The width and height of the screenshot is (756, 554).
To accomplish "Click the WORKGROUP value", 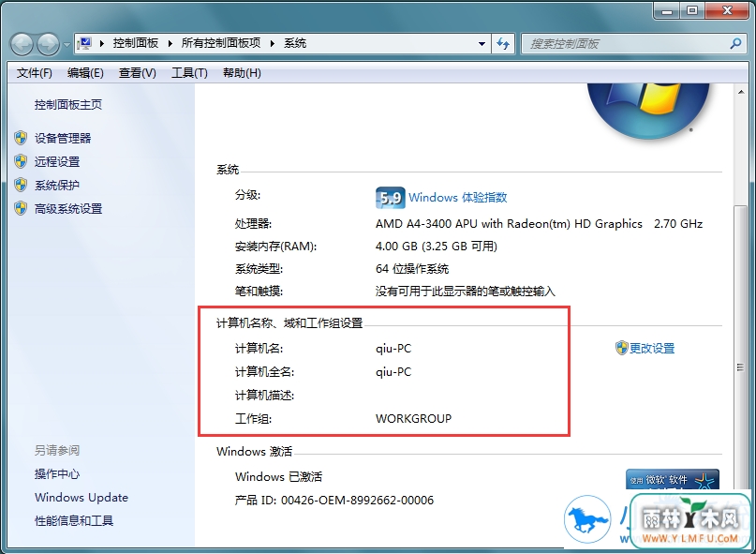I will 414,418.
